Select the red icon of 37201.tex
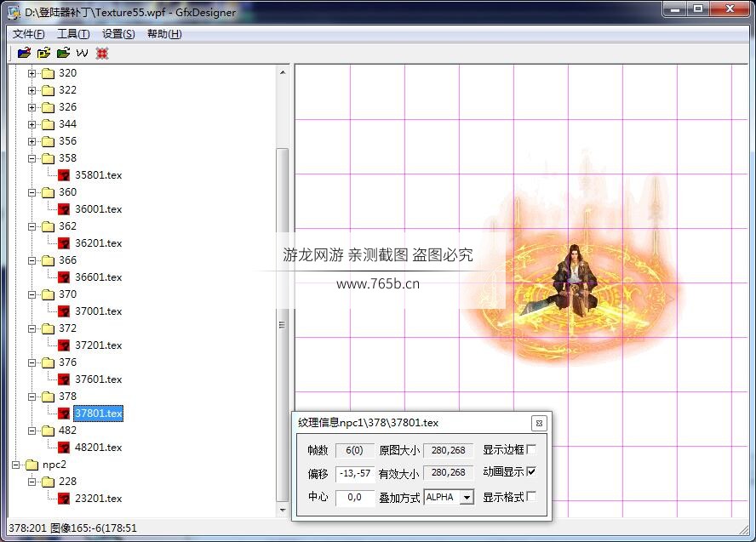The image size is (756, 542). click(x=64, y=345)
